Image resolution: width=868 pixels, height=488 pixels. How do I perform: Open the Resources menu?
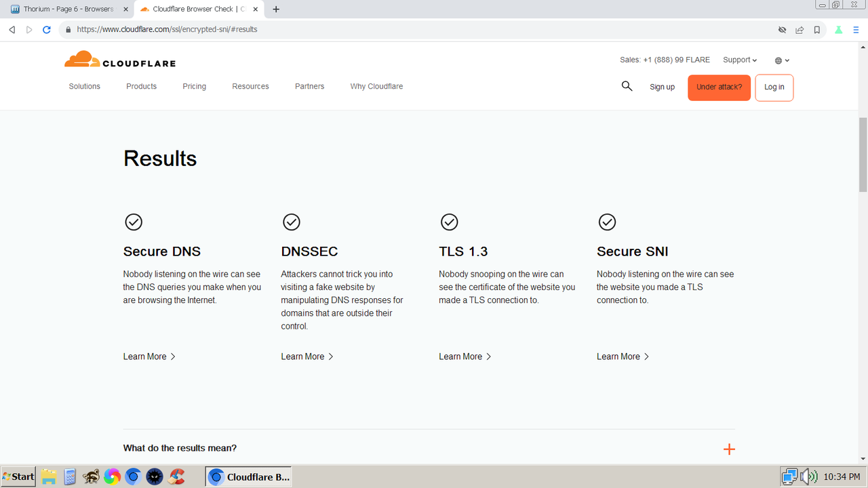pos(251,86)
